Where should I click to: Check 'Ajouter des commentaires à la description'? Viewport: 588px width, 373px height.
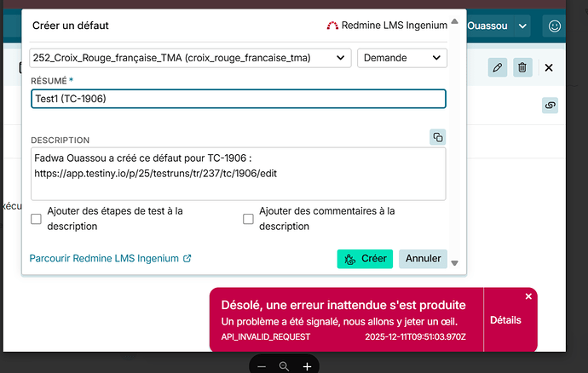click(249, 219)
